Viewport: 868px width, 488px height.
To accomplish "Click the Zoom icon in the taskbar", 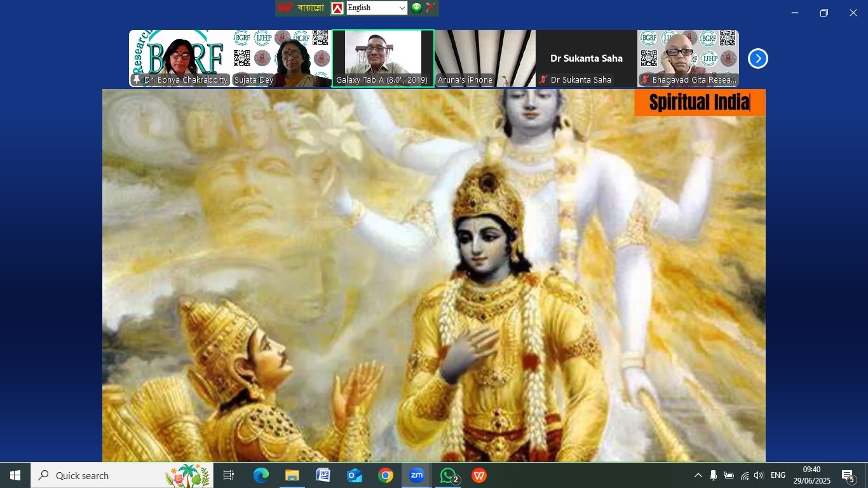I will (417, 475).
